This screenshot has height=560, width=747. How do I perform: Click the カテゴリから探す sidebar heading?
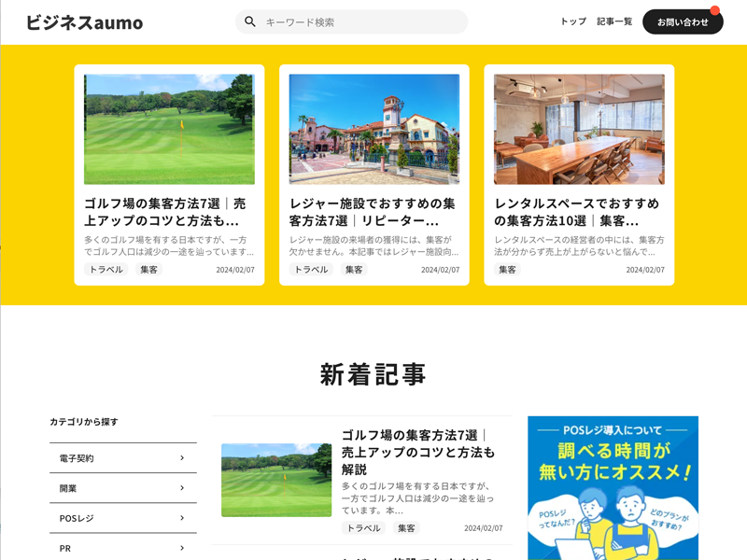click(84, 422)
